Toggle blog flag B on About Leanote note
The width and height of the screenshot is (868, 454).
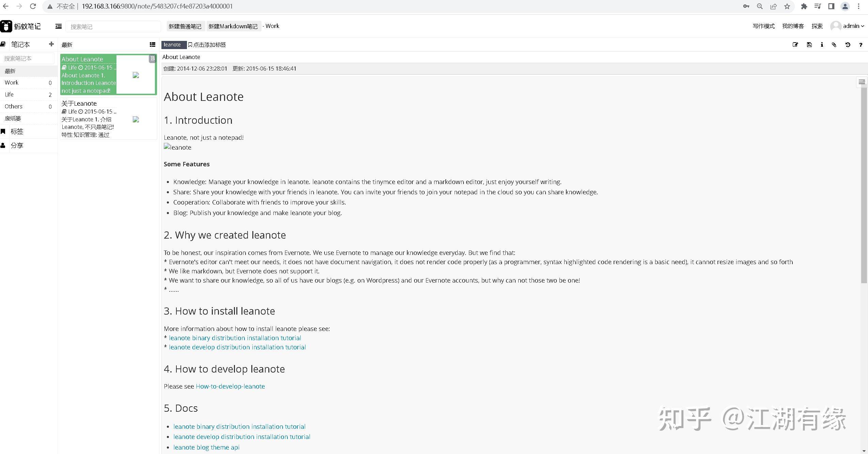(x=152, y=59)
